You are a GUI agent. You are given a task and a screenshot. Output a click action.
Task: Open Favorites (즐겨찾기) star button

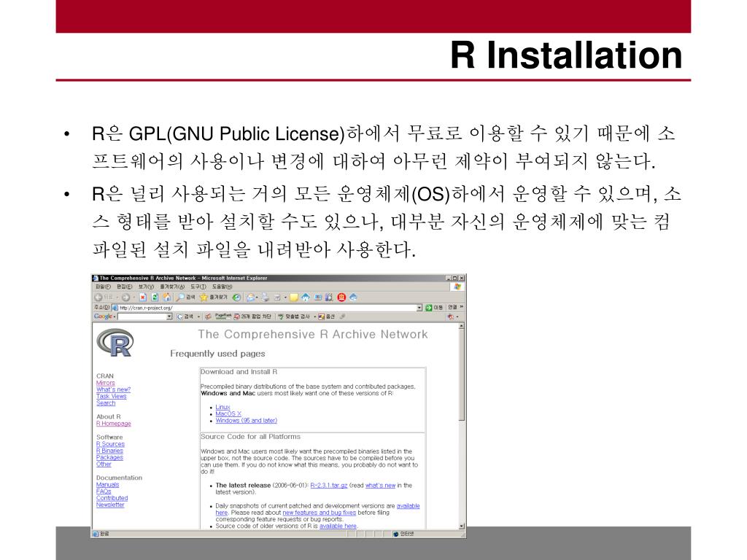click(x=214, y=297)
